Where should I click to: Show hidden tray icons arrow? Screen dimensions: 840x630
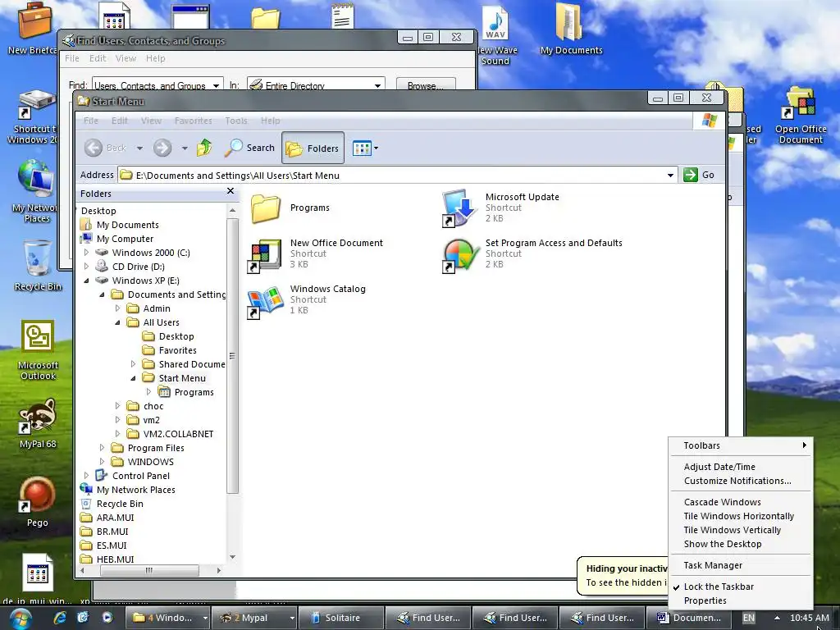click(x=777, y=618)
